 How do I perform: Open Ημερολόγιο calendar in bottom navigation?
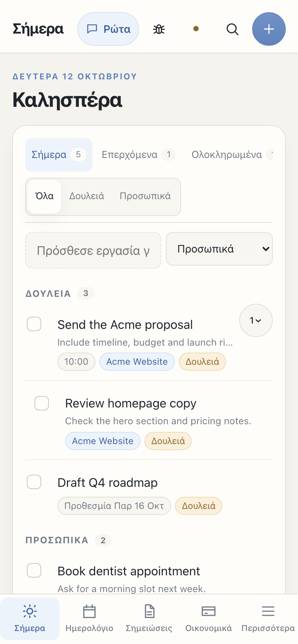tap(89, 618)
